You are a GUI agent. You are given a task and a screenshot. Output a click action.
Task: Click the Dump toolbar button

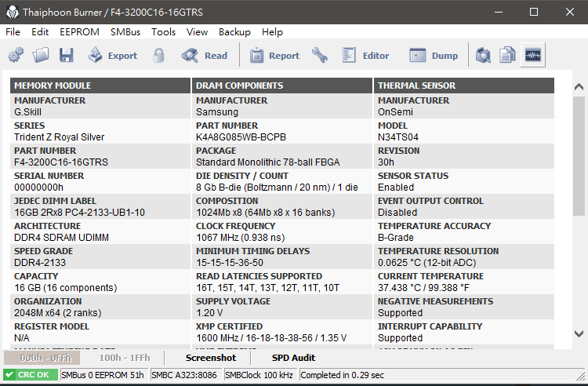pos(434,56)
